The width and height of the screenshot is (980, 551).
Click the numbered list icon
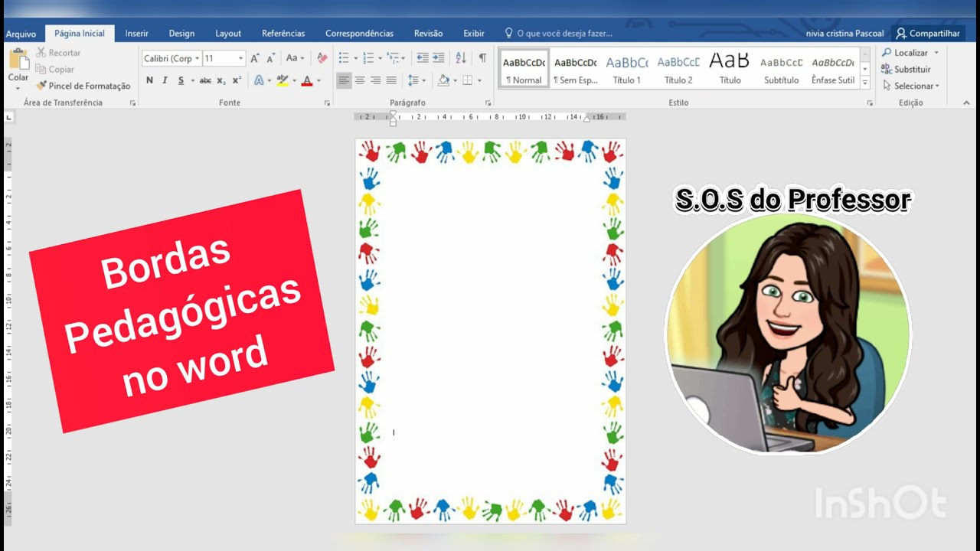click(x=368, y=58)
